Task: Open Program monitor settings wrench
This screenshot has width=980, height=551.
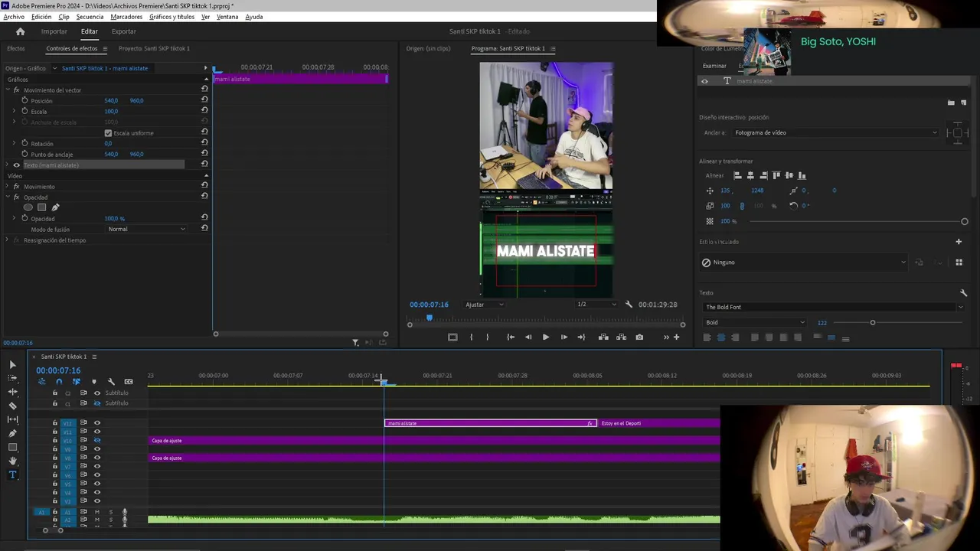Action: 629,305
